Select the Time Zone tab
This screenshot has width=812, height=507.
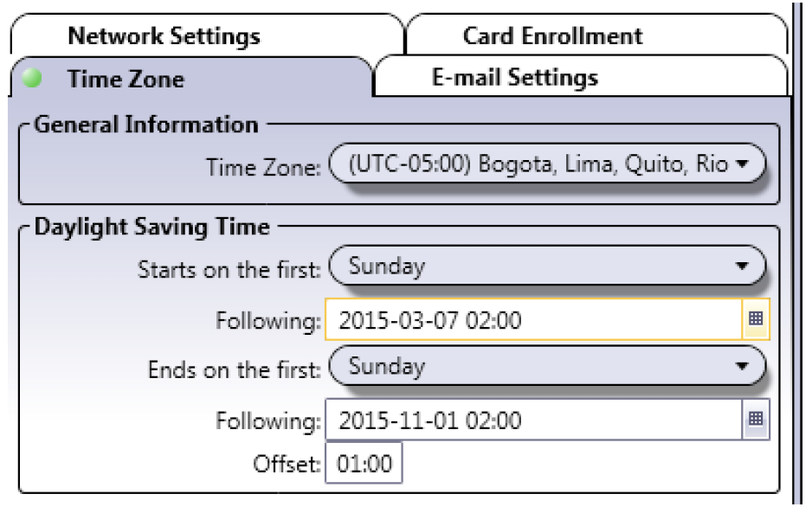(190, 78)
